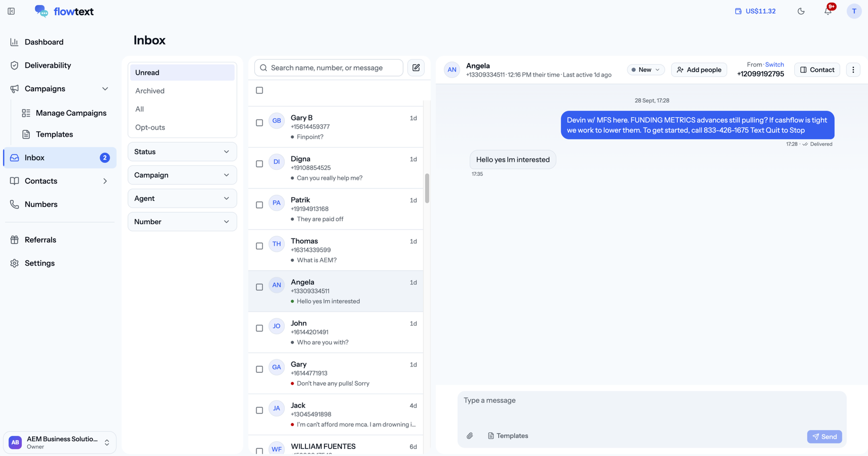Viewport: 868px width, 456px height.
Task: Send the message with Send button
Action: click(x=825, y=436)
